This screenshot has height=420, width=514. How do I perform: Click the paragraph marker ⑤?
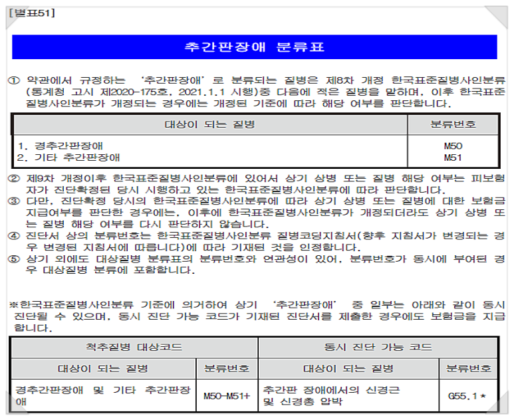(14, 259)
